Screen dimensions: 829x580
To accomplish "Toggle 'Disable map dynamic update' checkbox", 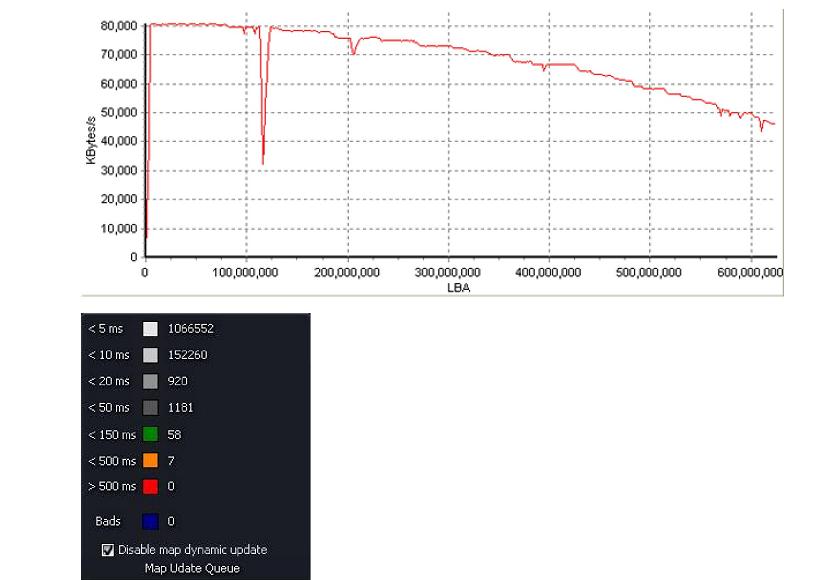I will [109, 550].
